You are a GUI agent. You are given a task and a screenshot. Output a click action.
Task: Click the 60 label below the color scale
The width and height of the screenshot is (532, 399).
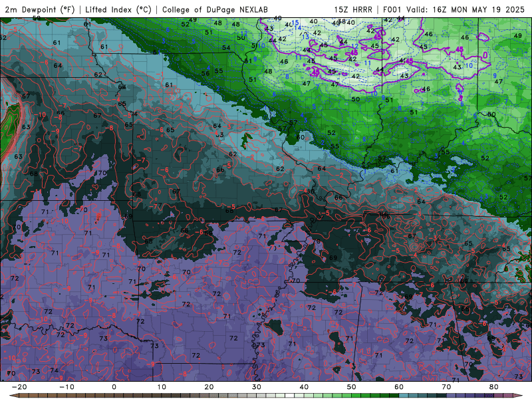(399, 387)
